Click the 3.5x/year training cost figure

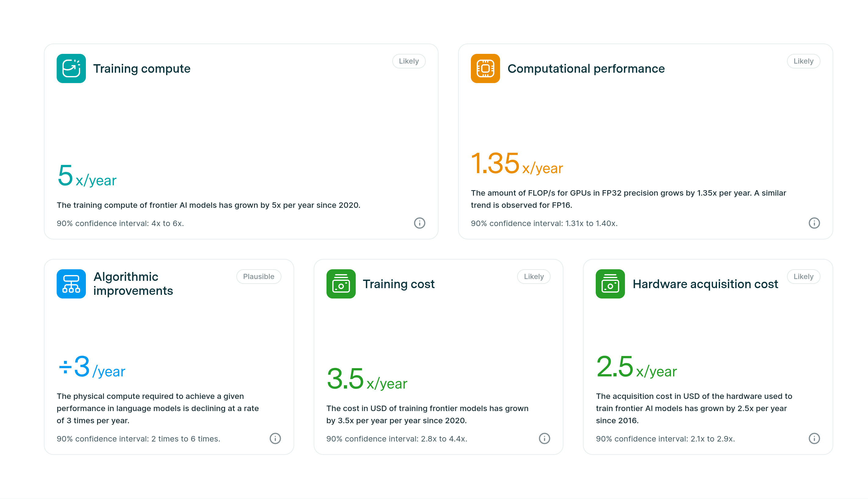[x=367, y=379]
